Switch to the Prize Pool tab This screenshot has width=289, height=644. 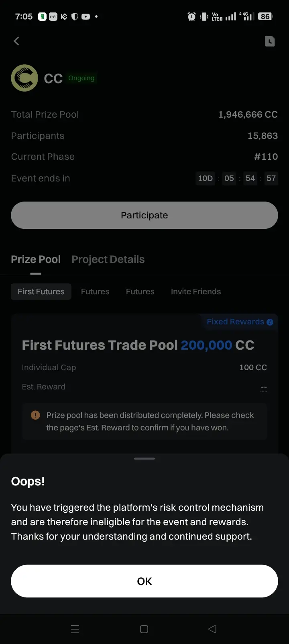(36, 259)
